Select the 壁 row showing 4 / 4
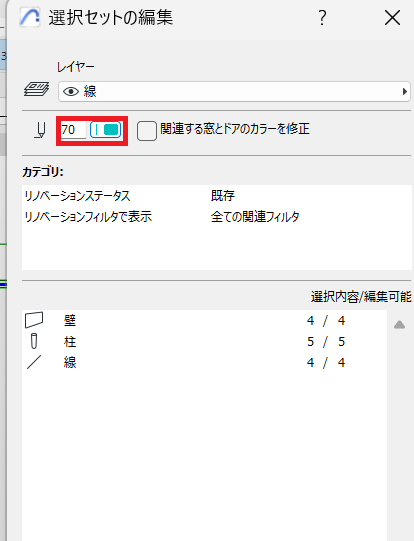The width and height of the screenshot is (414, 541). (x=204, y=321)
